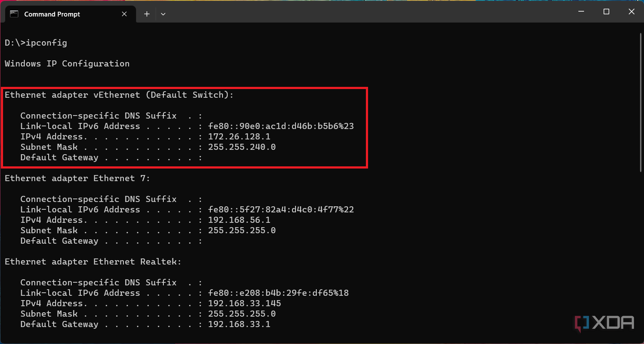Viewport: 644px width, 344px height.
Task: Click the subnet mask 255.255.240.0
Action: 242,147
